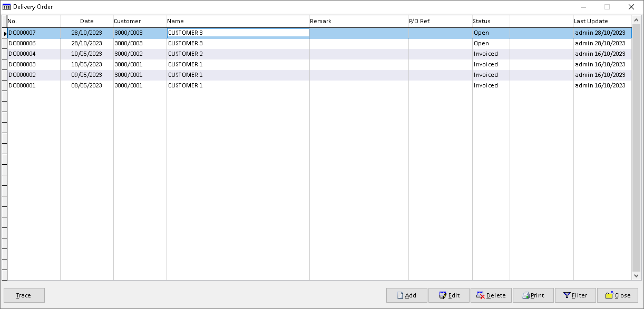
Task: Click the Close button's exit icon
Action: click(x=609, y=295)
